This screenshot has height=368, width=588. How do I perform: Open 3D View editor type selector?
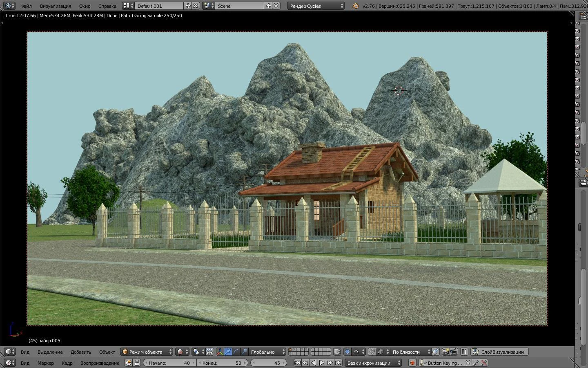[10, 352]
